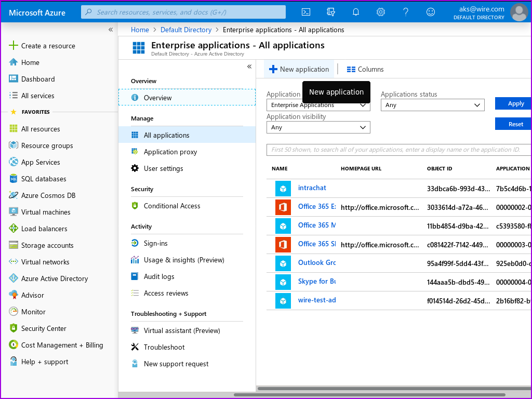Click the New application button

pos(299,69)
